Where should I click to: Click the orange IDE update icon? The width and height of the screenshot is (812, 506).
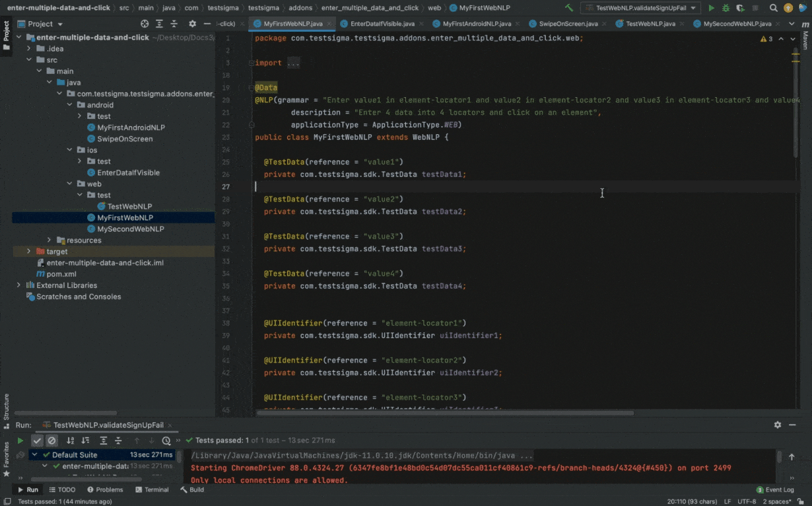click(788, 8)
